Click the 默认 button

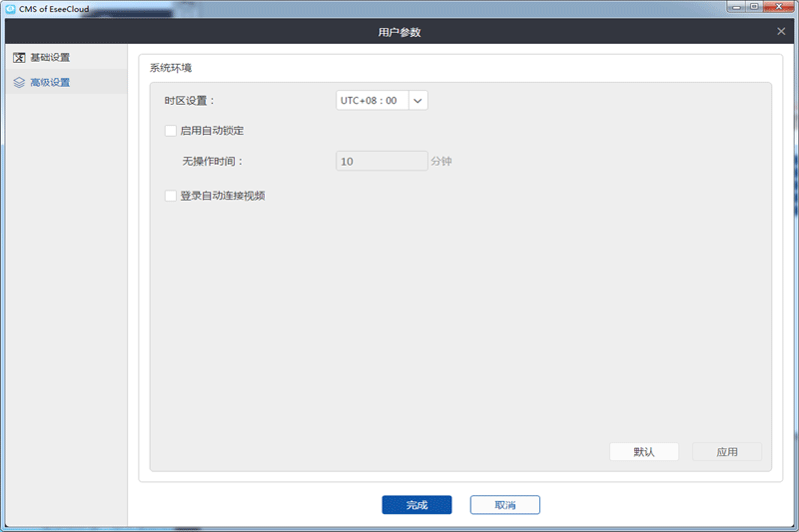coord(644,451)
